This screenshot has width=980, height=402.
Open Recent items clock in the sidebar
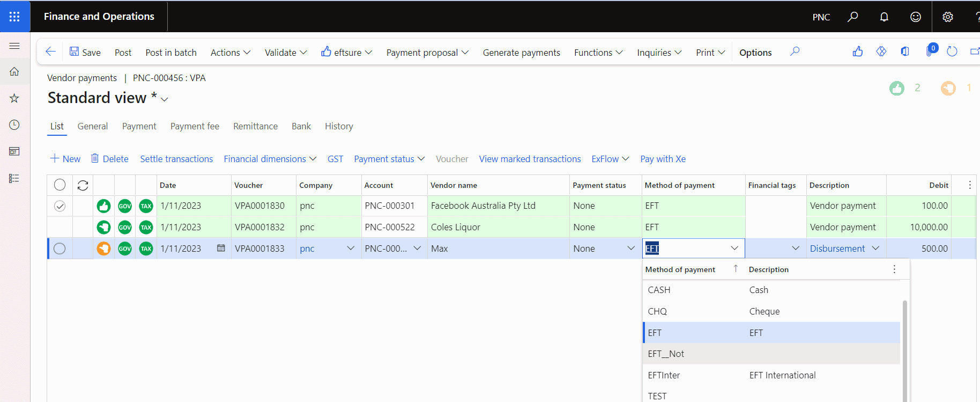point(14,125)
